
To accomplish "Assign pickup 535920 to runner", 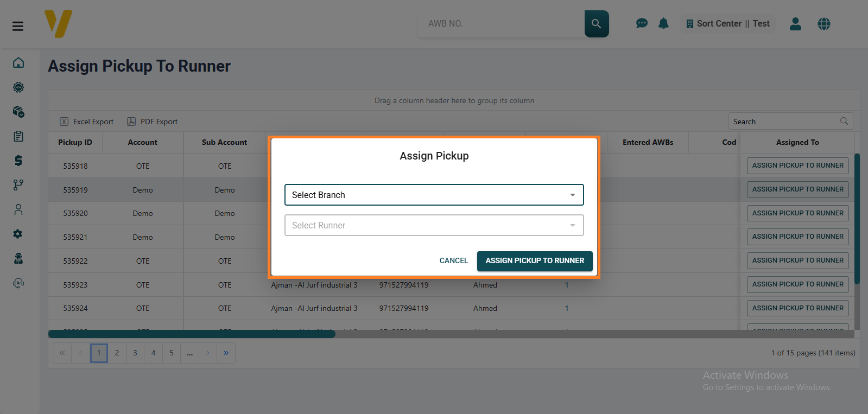I will coord(797,213).
